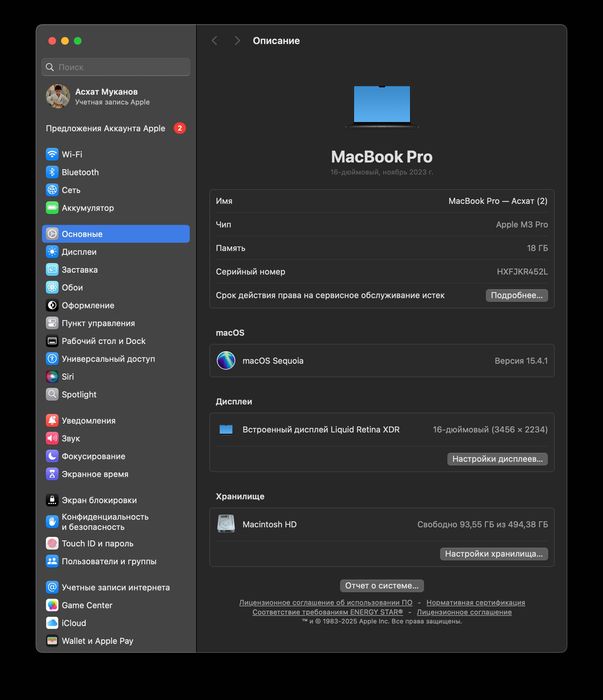Click Отчет о системе button
The width and height of the screenshot is (603, 700).
(382, 585)
